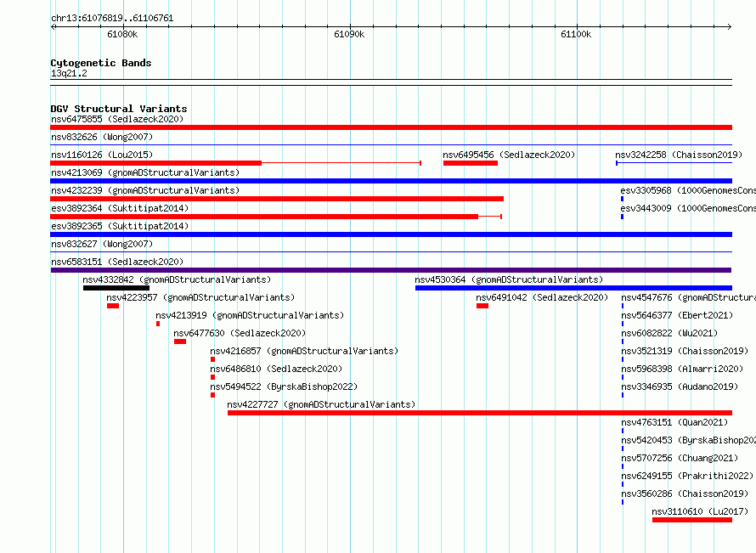Click the nsv6495456 (Sedlazeck2020) label
Viewport: 756px width, 553px height.
tap(509, 155)
